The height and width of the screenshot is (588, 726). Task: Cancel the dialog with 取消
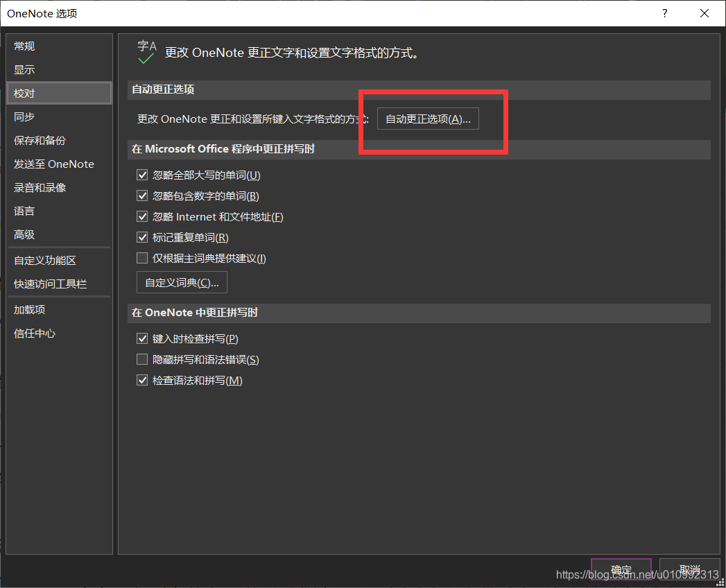pyautogui.click(x=689, y=569)
